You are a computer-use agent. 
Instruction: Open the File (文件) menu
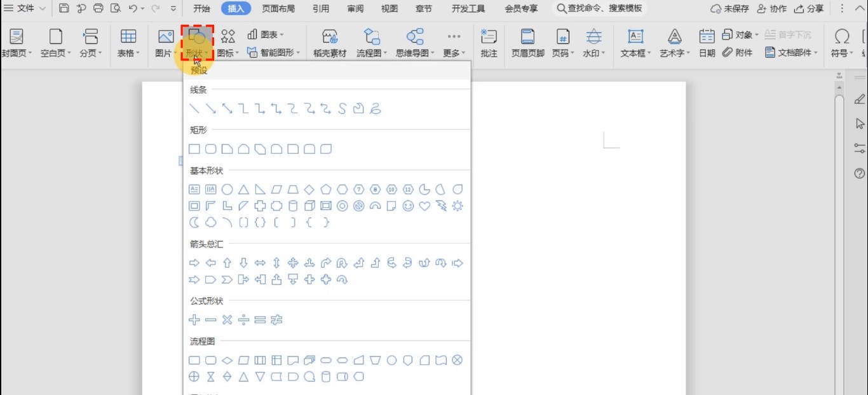(x=25, y=8)
